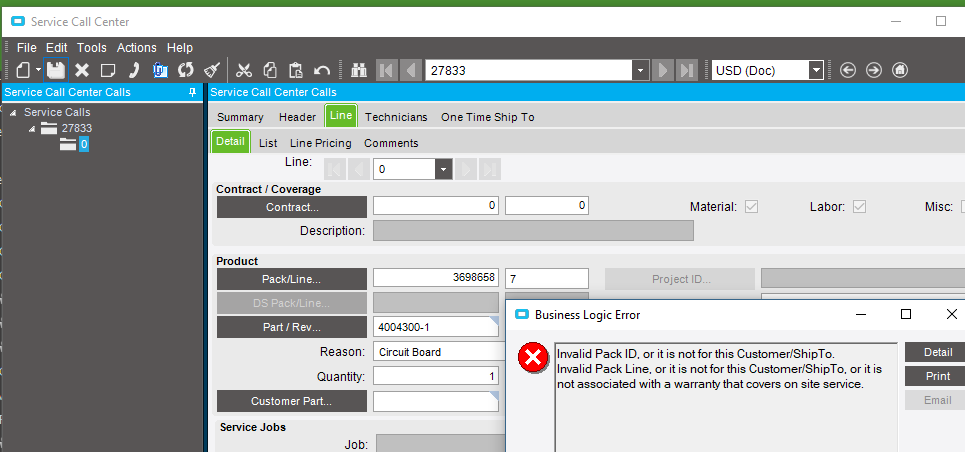Open the memo note icon
The image size is (965, 452).
pyautogui.click(x=108, y=70)
